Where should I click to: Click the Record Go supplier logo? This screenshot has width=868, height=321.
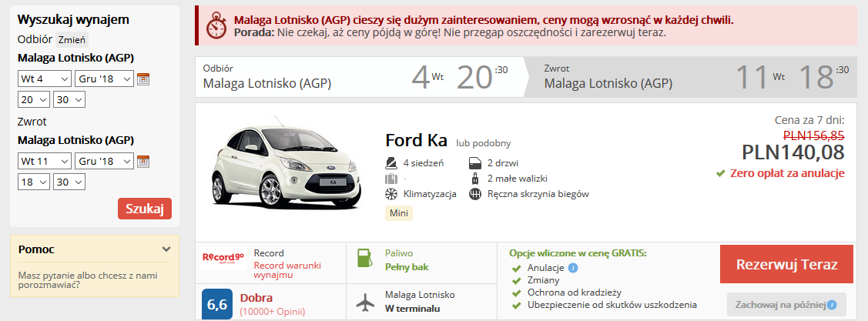click(x=223, y=258)
